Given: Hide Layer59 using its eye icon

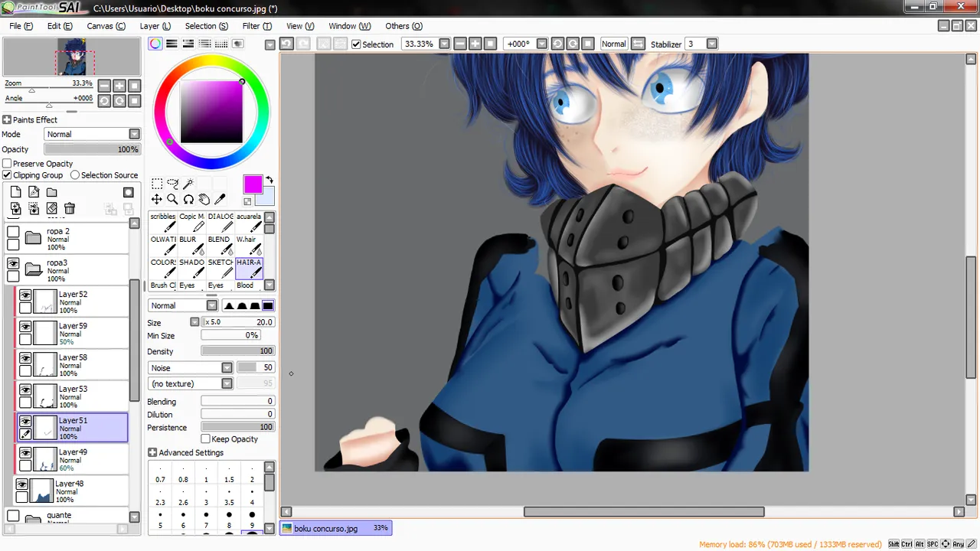Looking at the screenshot, I should coord(25,327).
